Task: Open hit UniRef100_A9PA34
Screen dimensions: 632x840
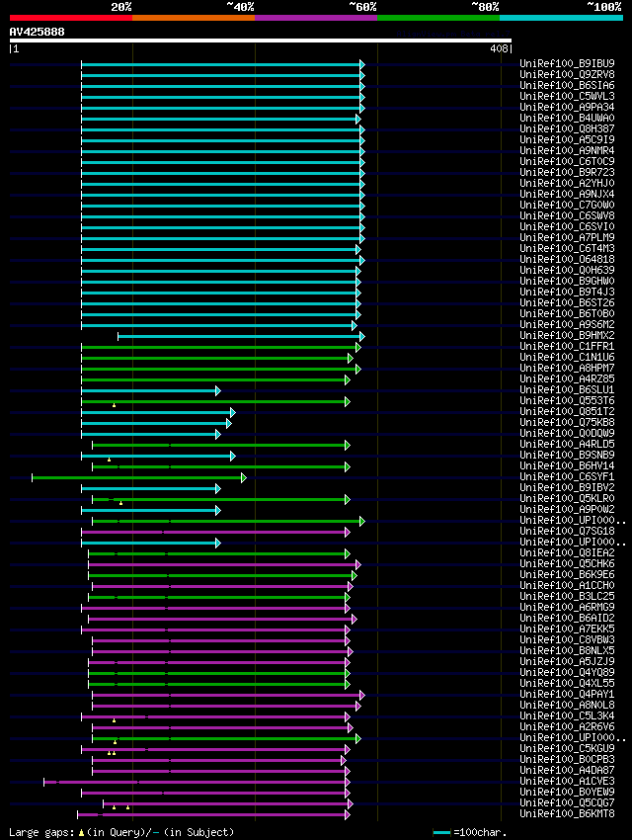Action: click(567, 107)
